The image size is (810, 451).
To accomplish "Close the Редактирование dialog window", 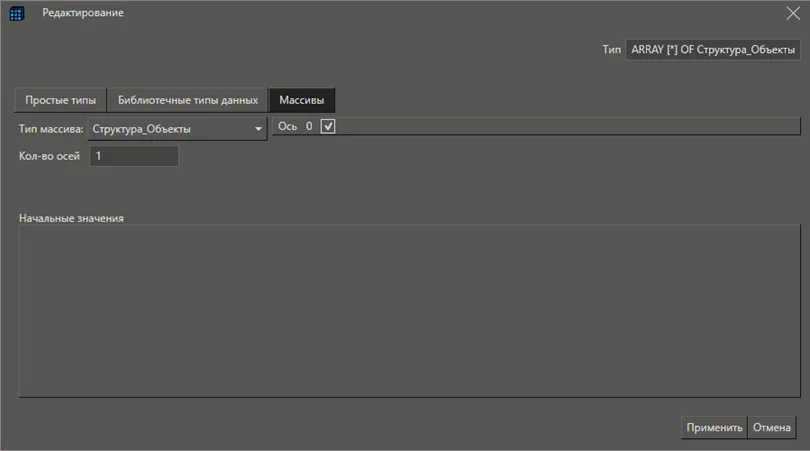I will [x=793, y=13].
